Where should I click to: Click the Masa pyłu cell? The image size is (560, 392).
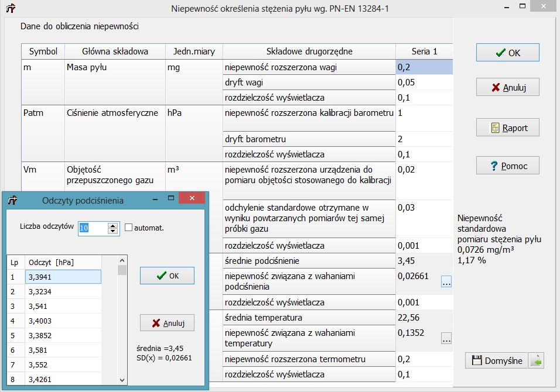115,82
